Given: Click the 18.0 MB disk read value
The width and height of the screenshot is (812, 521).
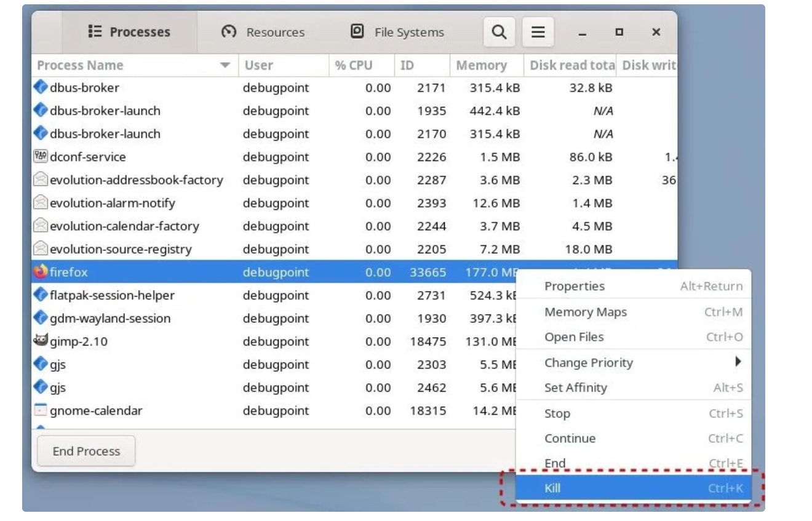Looking at the screenshot, I should click(589, 249).
